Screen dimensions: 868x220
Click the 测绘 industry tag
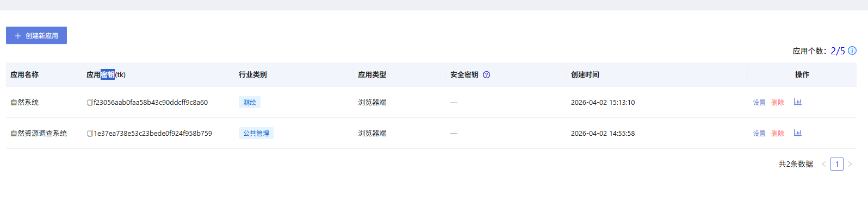tap(250, 102)
